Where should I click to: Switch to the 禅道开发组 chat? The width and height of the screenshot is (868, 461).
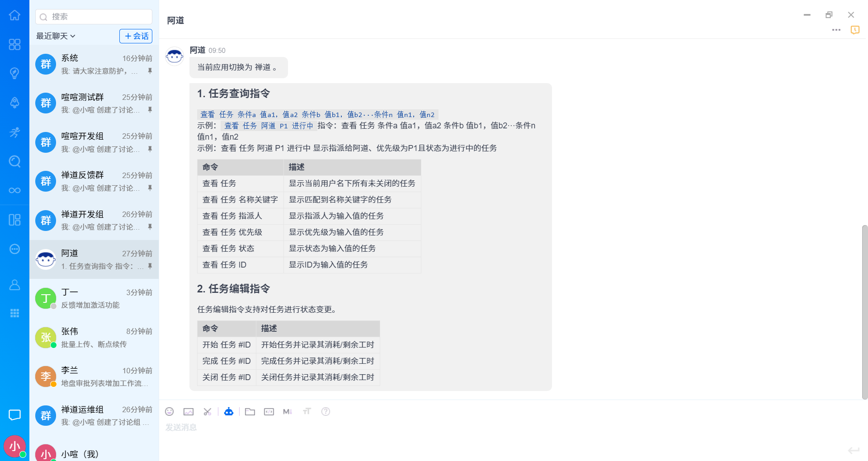point(94,220)
